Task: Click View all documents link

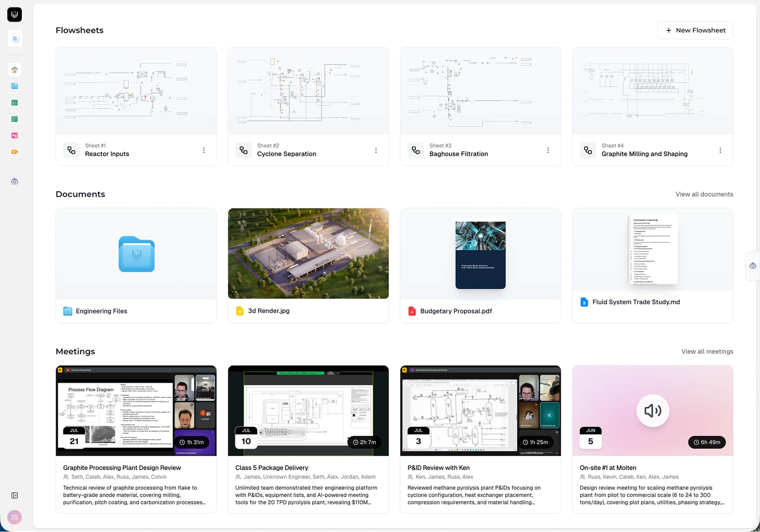Action: coord(704,194)
